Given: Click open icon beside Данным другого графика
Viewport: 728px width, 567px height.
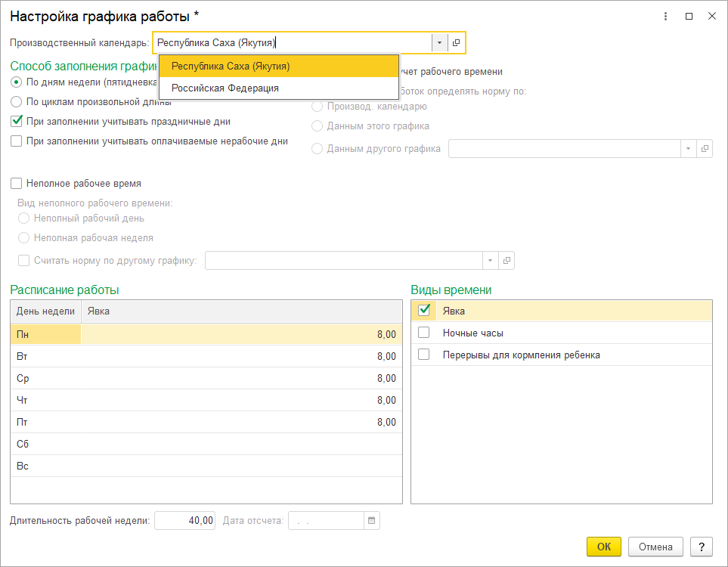Looking at the screenshot, I should (705, 149).
